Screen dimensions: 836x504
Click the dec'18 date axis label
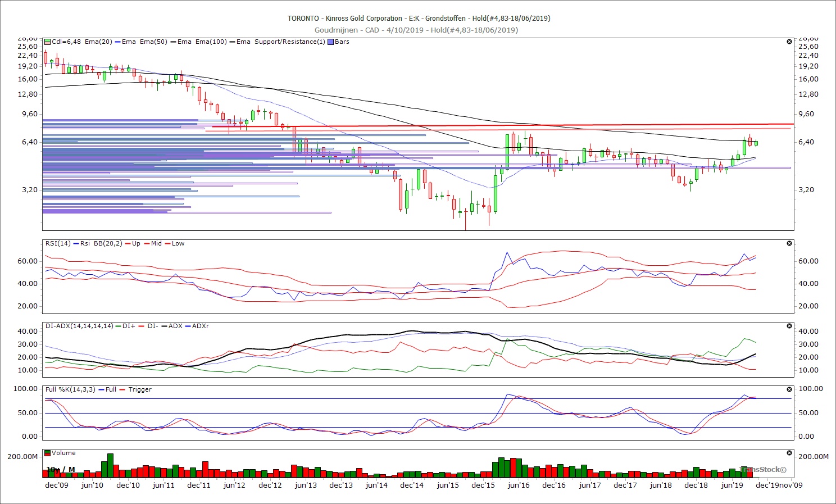696,485
